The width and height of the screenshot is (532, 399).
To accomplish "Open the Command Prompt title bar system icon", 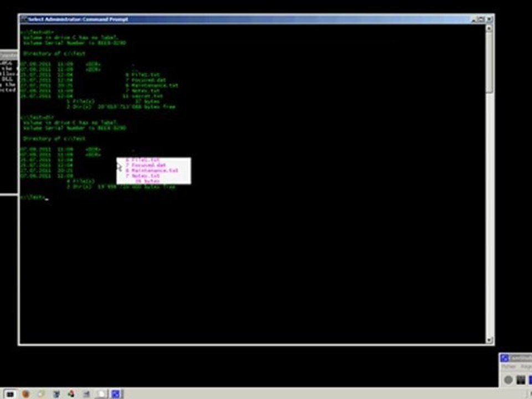I will pyautogui.click(x=24, y=19).
